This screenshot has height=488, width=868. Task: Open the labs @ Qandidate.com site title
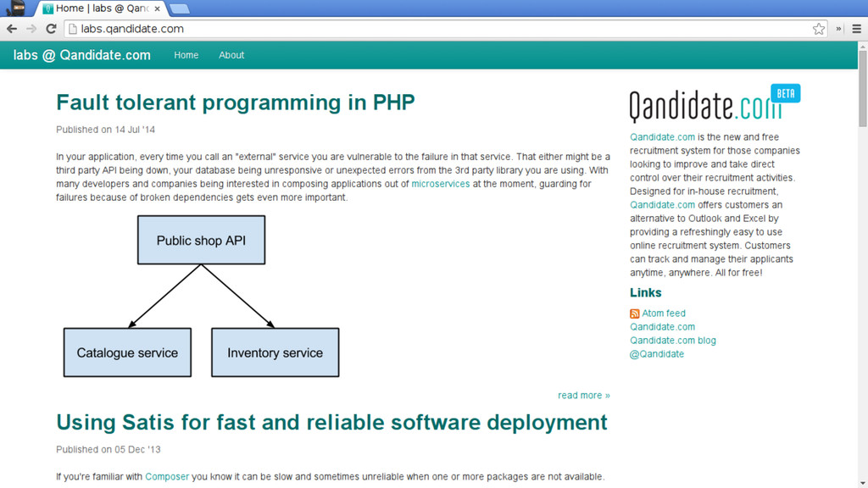(x=82, y=55)
